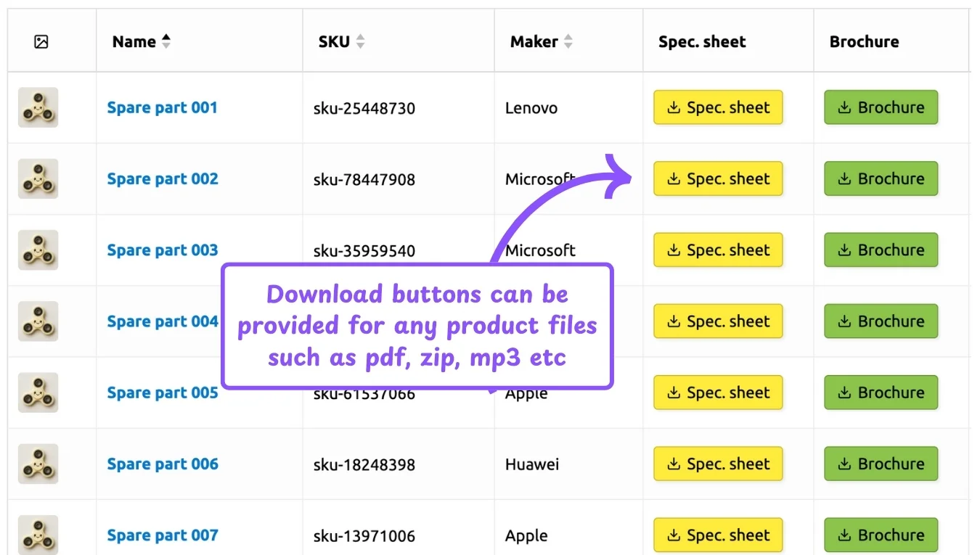This screenshot has width=980, height=555.
Task: Download Brochure for Spare part 005
Action: (x=881, y=392)
